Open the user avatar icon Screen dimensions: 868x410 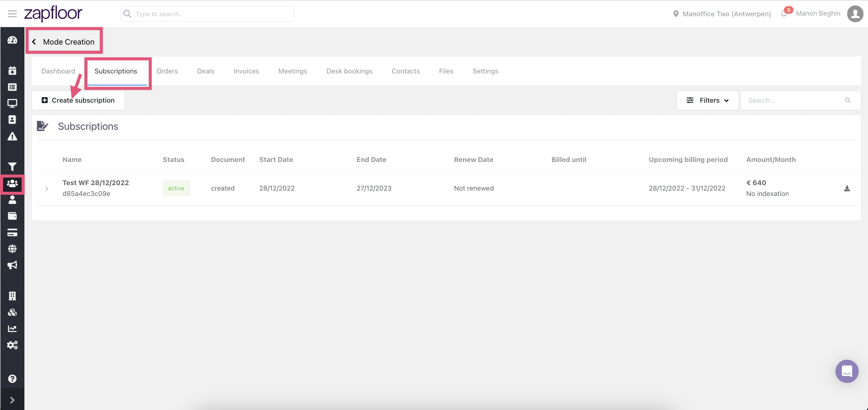[855, 14]
